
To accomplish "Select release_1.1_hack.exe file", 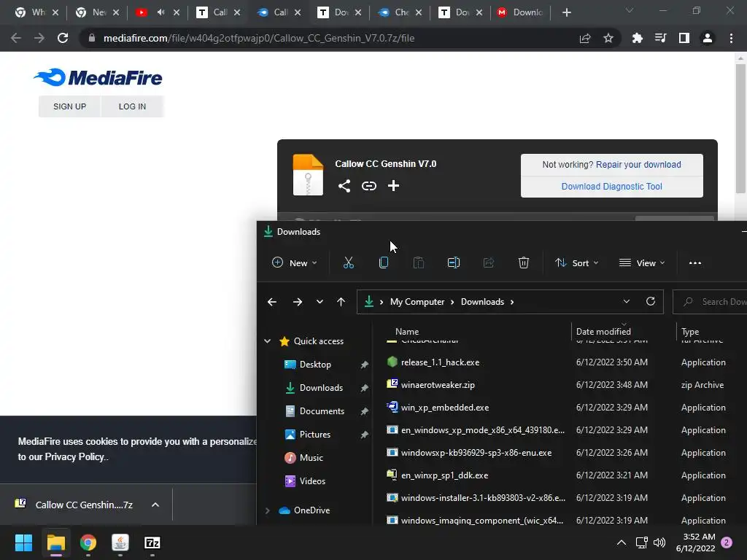I will pyautogui.click(x=440, y=362).
